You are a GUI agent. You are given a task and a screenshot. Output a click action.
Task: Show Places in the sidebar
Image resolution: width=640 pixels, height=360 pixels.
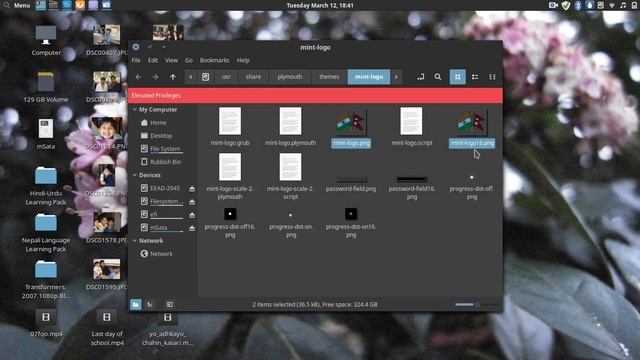click(x=136, y=304)
